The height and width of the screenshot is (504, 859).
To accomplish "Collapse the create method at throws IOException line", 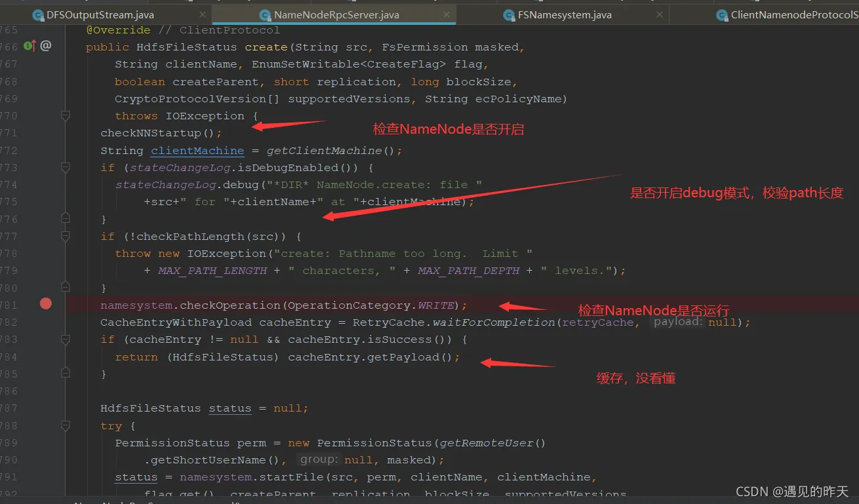I will pyautogui.click(x=66, y=116).
